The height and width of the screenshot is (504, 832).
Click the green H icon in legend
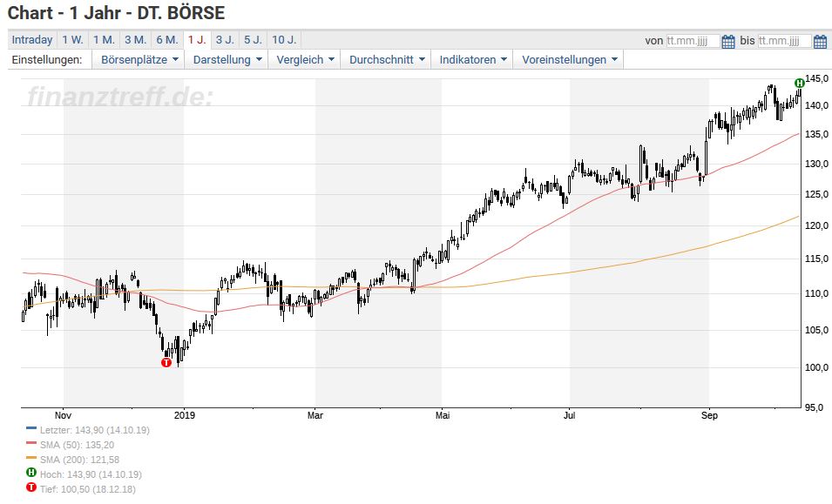31,472
